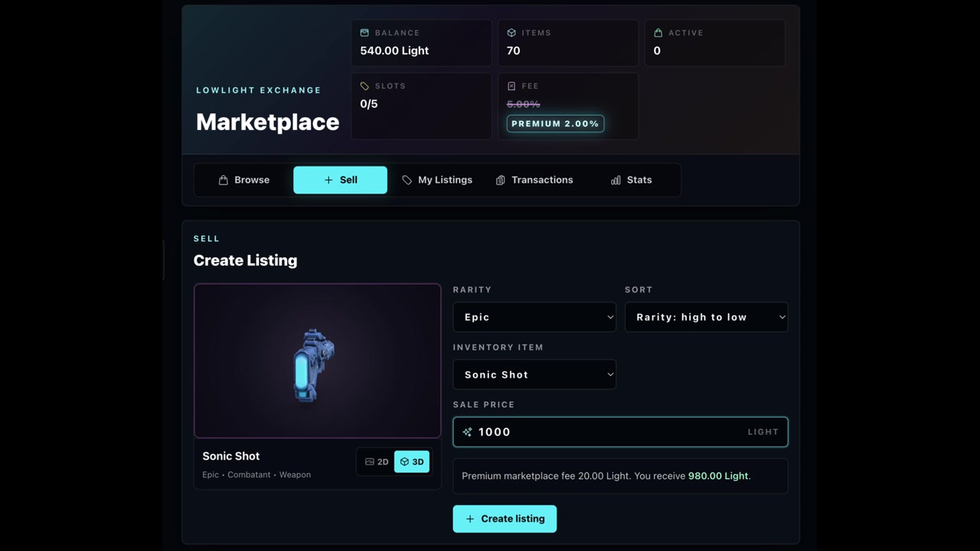Click the Items count value 70
The height and width of the screenshot is (551, 980).
(x=514, y=51)
